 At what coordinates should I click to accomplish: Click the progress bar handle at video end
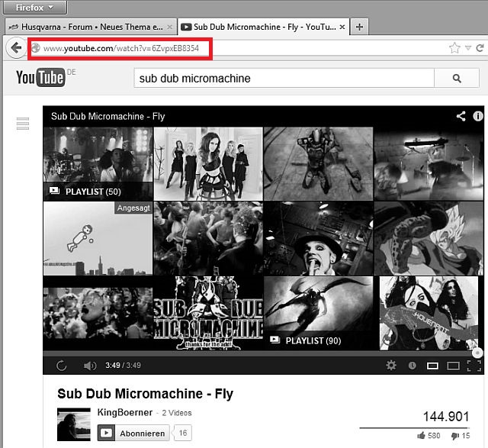(x=477, y=353)
